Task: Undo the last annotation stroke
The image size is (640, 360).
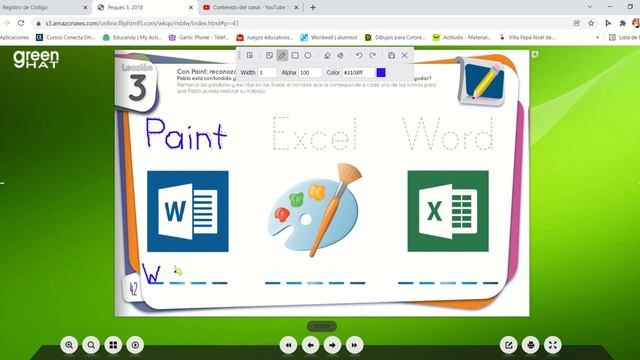Action: [359, 55]
